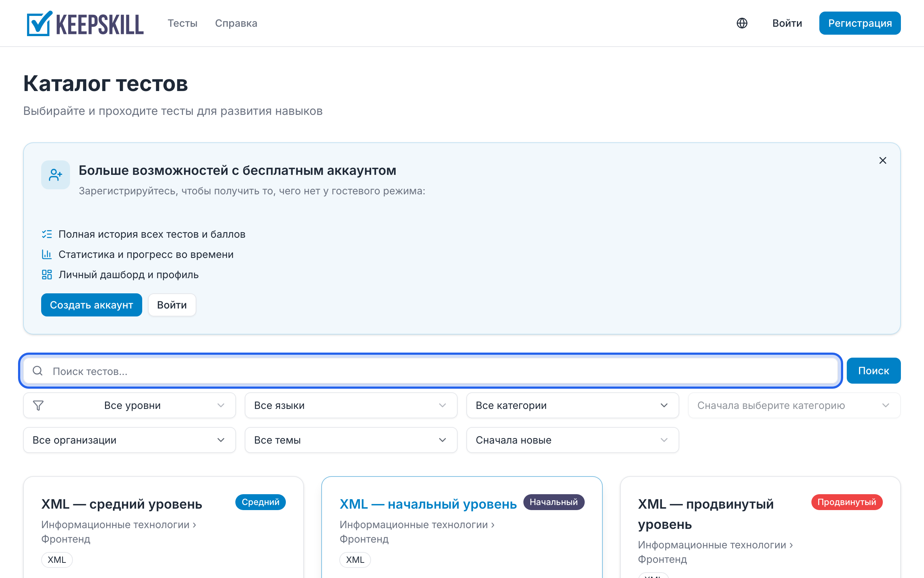Click text Личный дашборд и профиль
Screen dimensions: 924x578
tap(128, 275)
